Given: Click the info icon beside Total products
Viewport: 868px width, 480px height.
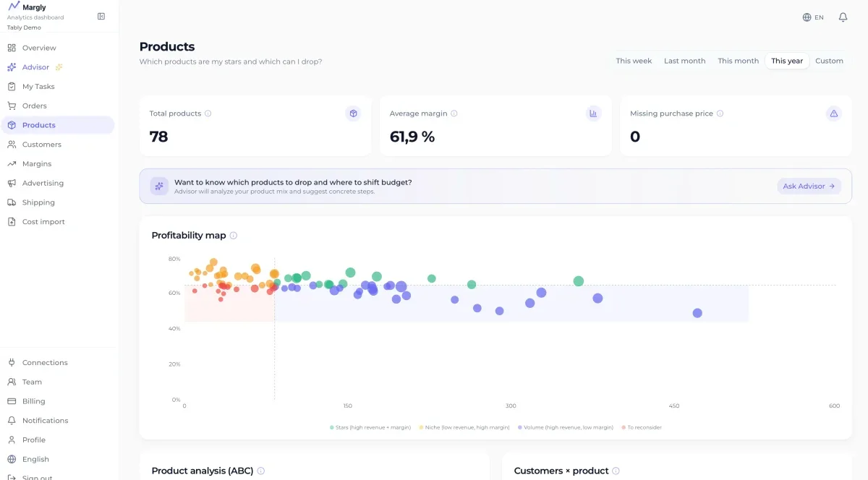Looking at the screenshot, I should click(x=208, y=113).
